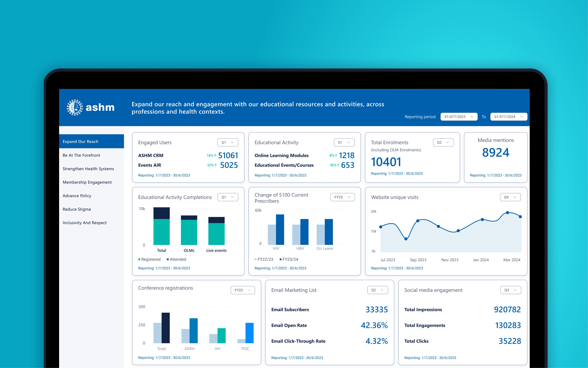Open Advance Policy sidebar item
The height and width of the screenshot is (368, 588).
pyautogui.click(x=77, y=196)
